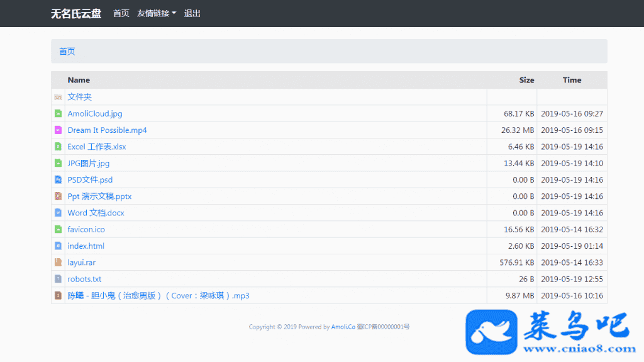The height and width of the screenshot is (362, 644).
Task: Open the index.html file link
Action: tap(86, 246)
